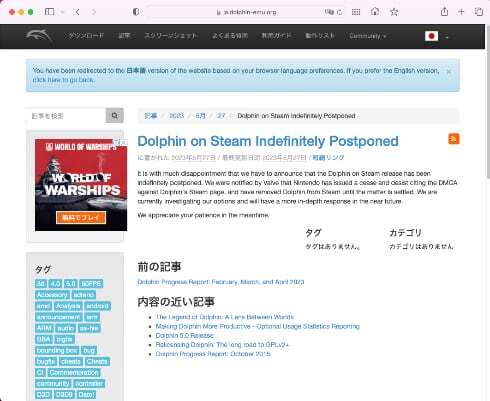Image resolution: width=490 pixels, height=401 pixels.
Task: Click the Dolphin logo in the navbar
Action: (x=39, y=36)
